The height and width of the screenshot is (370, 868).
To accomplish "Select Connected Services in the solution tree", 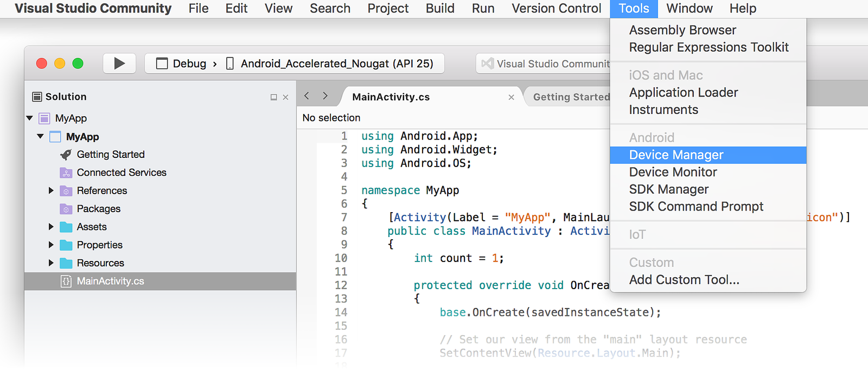I will click(122, 173).
